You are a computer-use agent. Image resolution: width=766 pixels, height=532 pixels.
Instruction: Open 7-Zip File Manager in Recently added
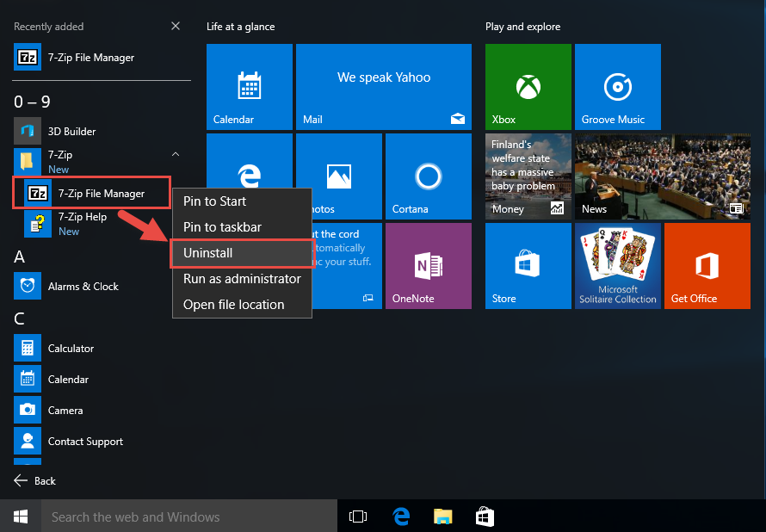click(101, 58)
